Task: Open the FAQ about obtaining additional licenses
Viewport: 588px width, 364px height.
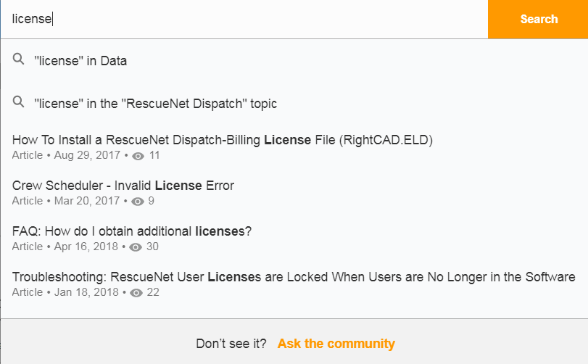Action: click(x=132, y=231)
